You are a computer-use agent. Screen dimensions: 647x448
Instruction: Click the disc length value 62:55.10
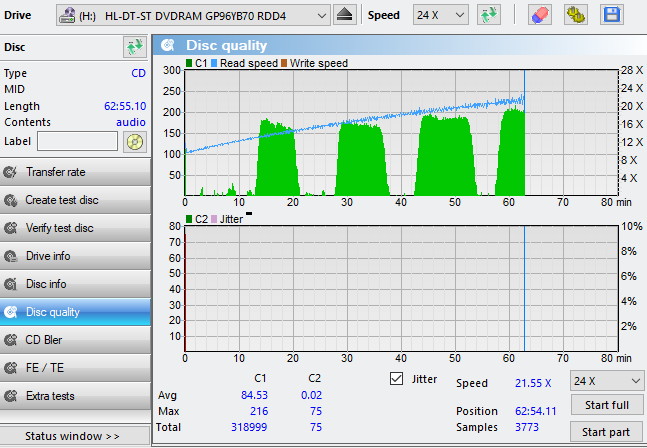coord(125,106)
